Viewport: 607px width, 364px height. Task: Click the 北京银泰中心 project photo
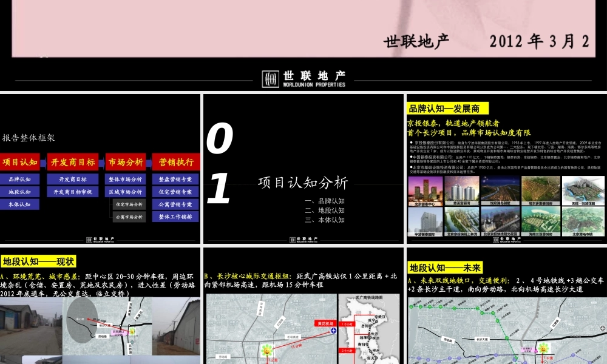pyautogui.click(x=425, y=190)
